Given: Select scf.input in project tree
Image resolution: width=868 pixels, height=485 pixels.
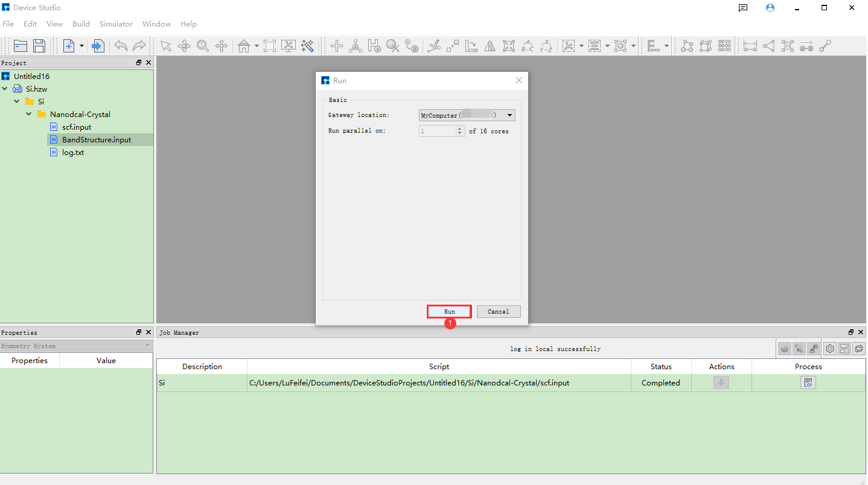Looking at the screenshot, I should pos(77,127).
